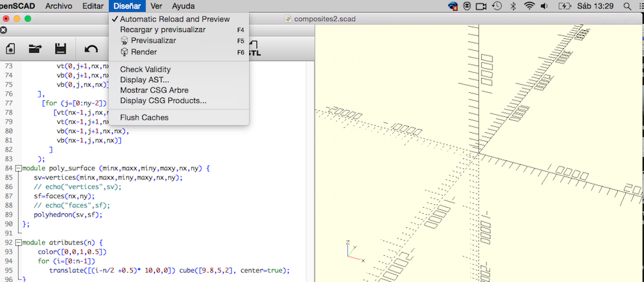Open the Ayuda menu
The height and width of the screenshot is (282, 644).
pyautogui.click(x=183, y=6)
